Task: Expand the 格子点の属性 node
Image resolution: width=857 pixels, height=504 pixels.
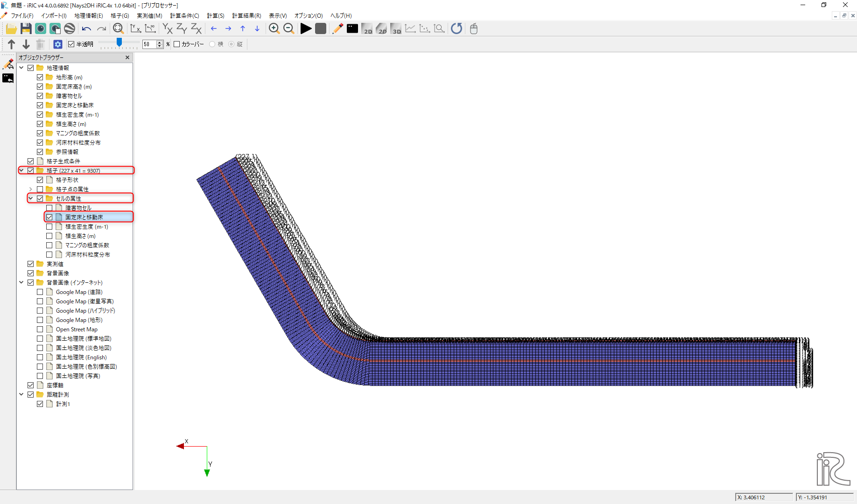Action: click(x=31, y=189)
